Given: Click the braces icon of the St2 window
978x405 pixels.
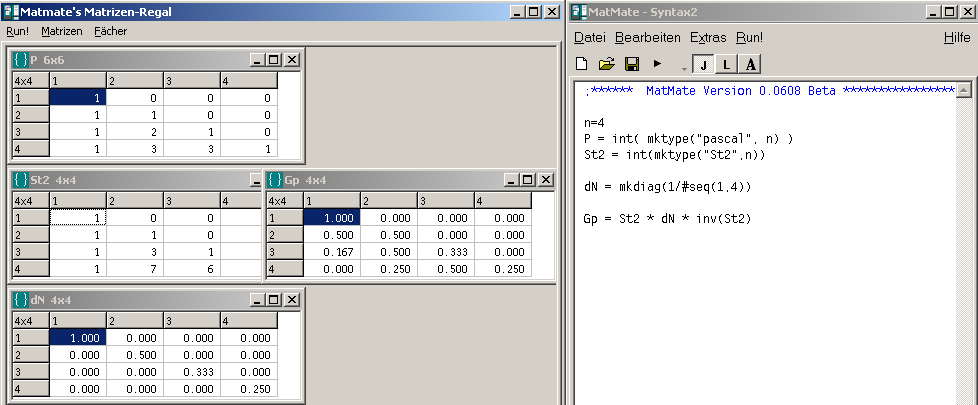Looking at the screenshot, I should [x=20, y=180].
